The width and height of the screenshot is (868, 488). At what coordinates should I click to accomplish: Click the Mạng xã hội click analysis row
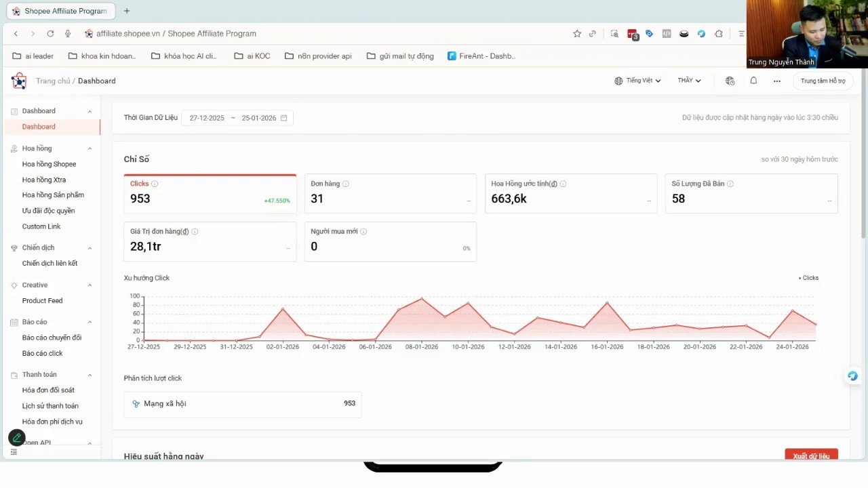[x=243, y=404]
